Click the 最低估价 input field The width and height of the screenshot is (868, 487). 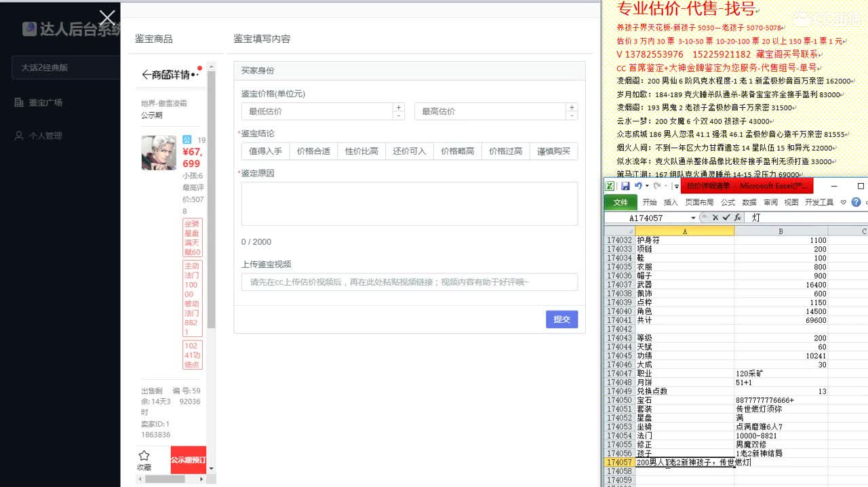(317, 111)
